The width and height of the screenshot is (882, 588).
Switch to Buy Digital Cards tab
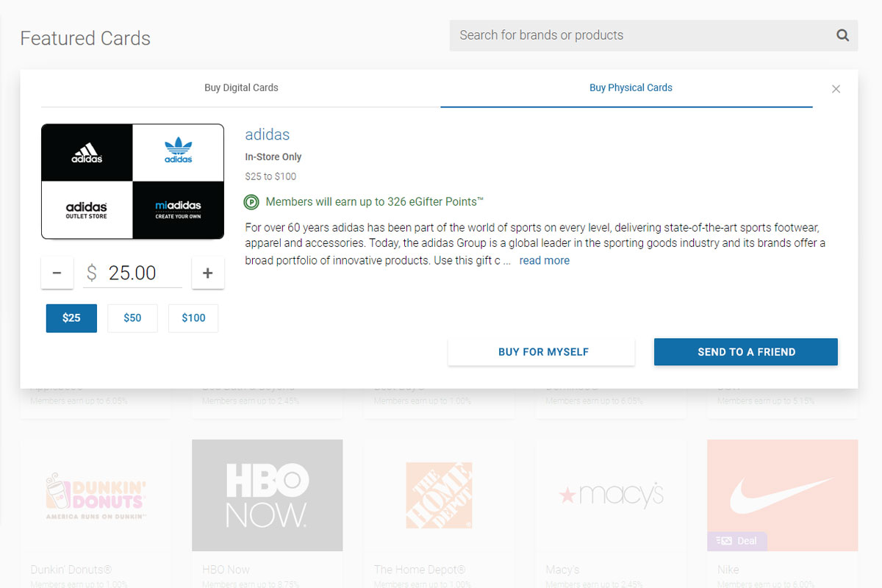click(x=241, y=88)
